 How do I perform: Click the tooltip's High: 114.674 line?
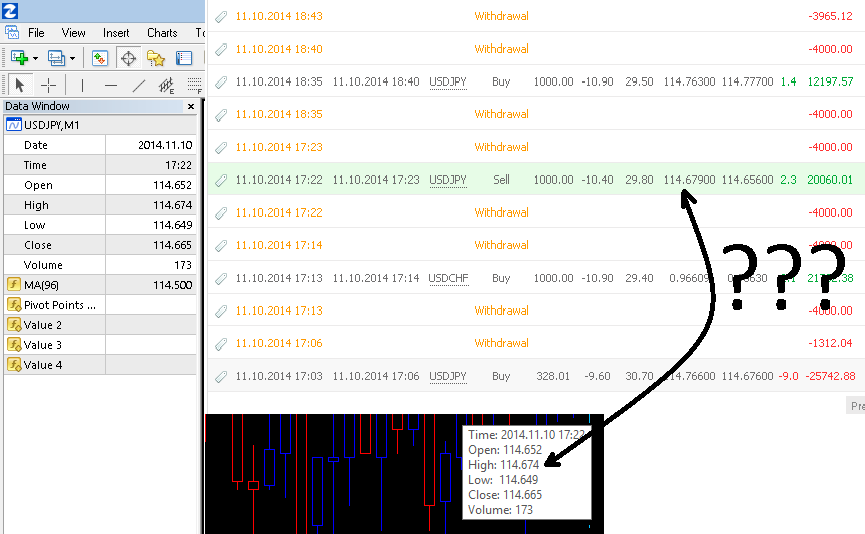(503, 465)
